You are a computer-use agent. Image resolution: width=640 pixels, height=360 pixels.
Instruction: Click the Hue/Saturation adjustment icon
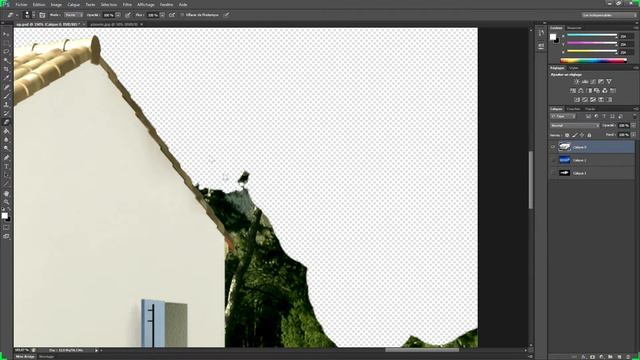pyautogui.click(x=573, y=91)
